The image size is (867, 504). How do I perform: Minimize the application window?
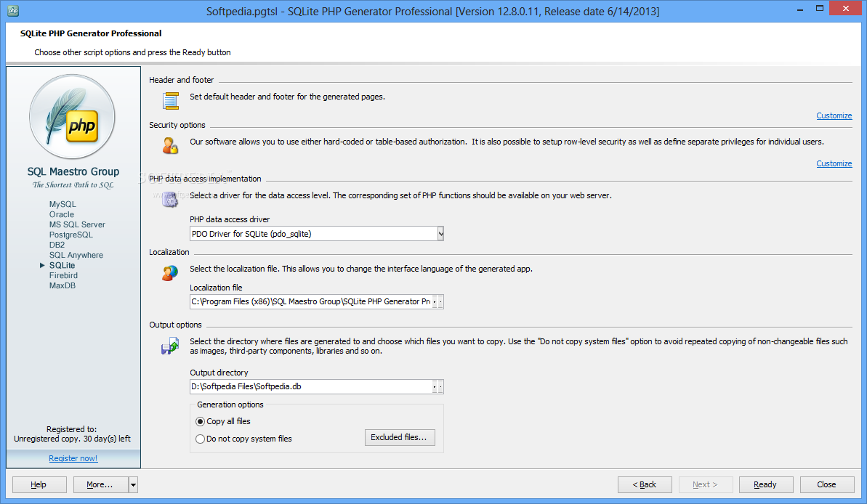(800, 9)
